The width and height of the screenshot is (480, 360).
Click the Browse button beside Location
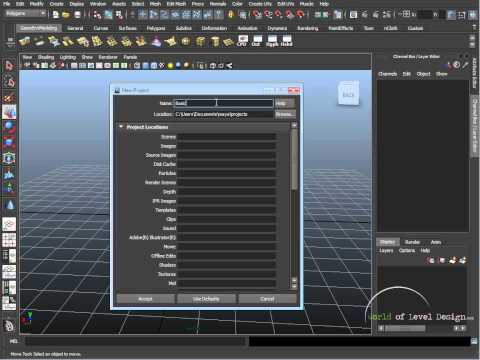pyautogui.click(x=284, y=114)
